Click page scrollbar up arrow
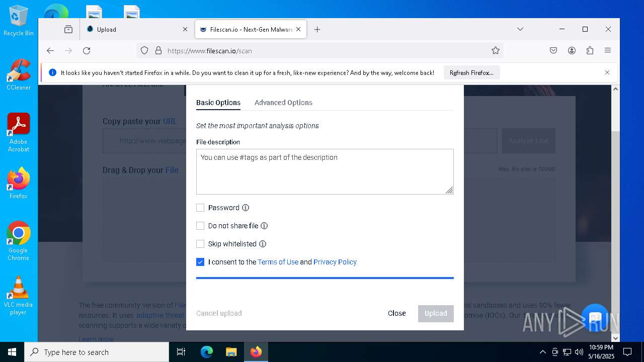Screen dimensions: 644x362 coord(615,89)
